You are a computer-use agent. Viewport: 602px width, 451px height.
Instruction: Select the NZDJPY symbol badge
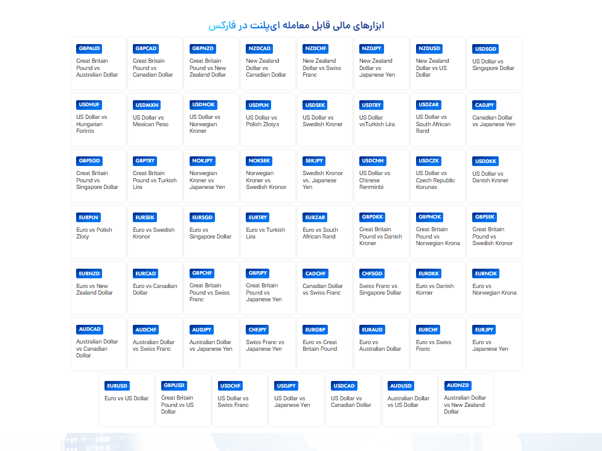pos(371,48)
